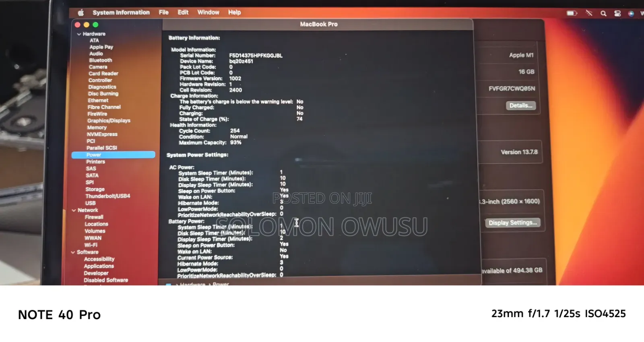This screenshot has height=342, width=644.
Task: Select Card Reader in the sidebar
Action: [x=103, y=74]
